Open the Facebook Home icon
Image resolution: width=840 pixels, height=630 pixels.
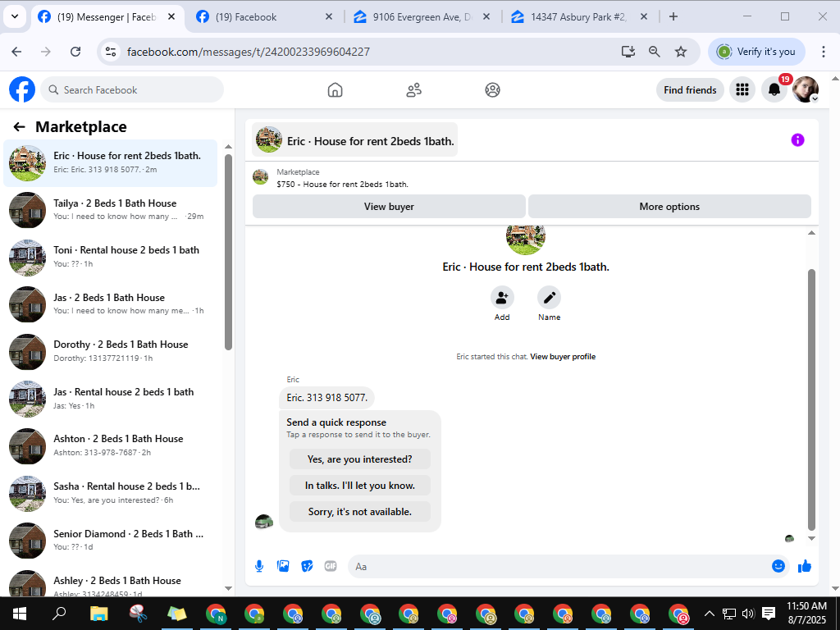(x=335, y=89)
